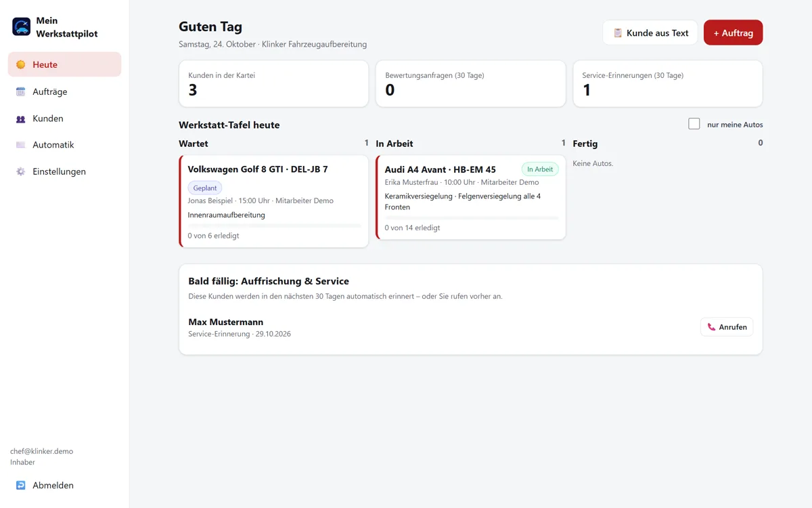Click the 'Innenraumaufbereitung' service text
The image size is (812, 508).
[227, 215]
